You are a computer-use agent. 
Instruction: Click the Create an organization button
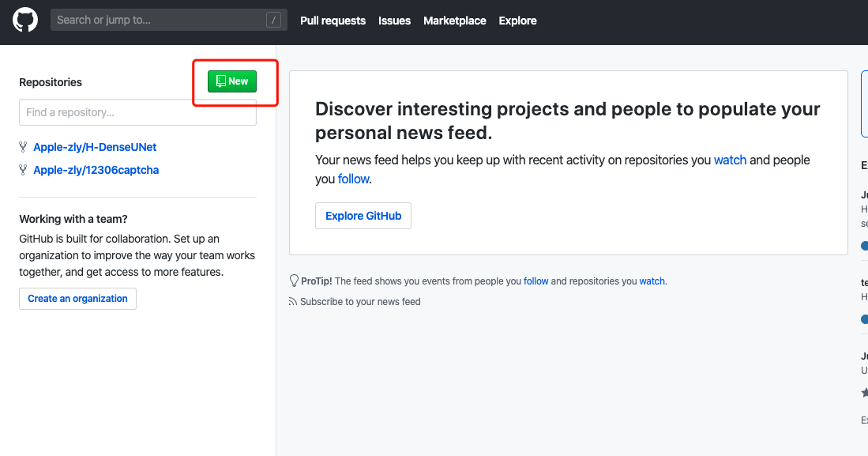77,299
